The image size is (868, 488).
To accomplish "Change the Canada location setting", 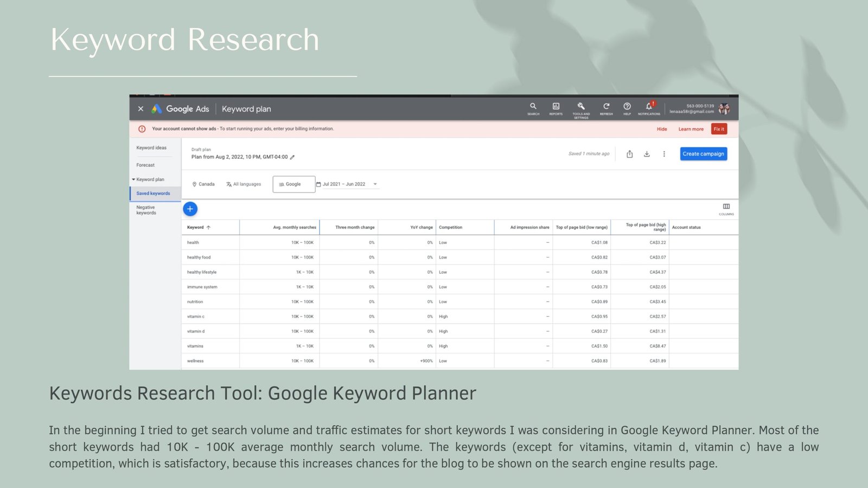I will click(203, 184).
